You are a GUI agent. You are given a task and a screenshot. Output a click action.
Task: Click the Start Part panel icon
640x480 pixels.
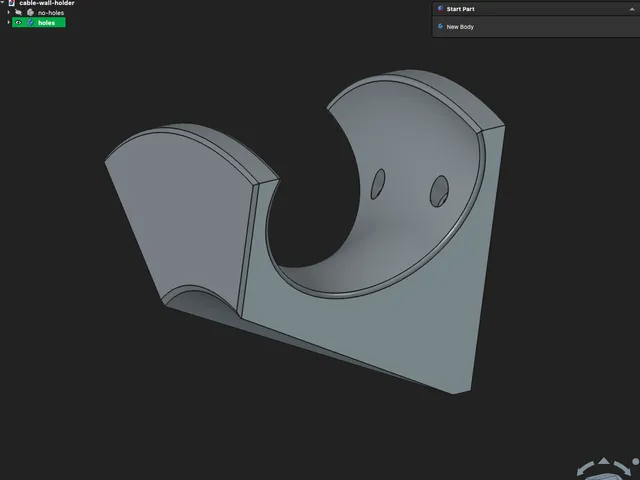point(440,9)
